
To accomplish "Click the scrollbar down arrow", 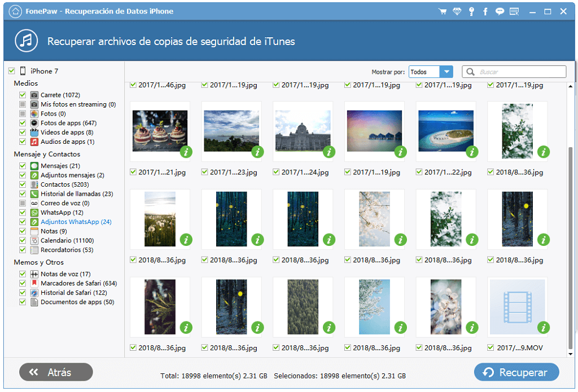I will pyautogui.click(x=570, y=354).
